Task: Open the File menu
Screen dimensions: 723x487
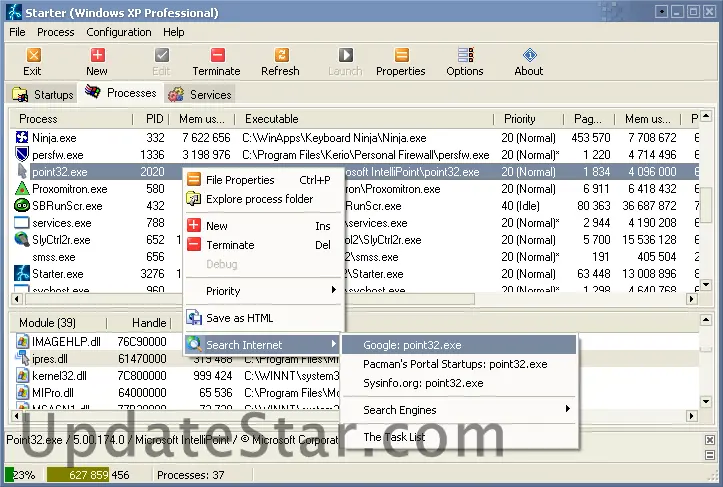Action: coord(17,32)
